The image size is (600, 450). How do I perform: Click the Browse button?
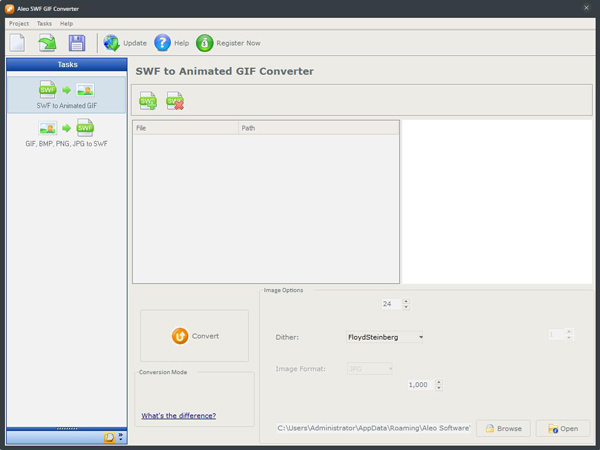tap(503, 429)
